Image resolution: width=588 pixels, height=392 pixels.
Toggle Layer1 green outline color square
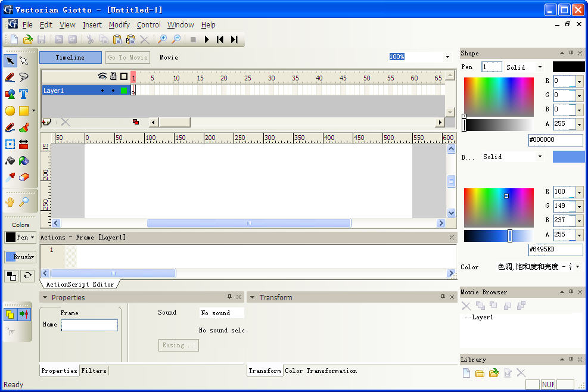(x=124, y=91)
